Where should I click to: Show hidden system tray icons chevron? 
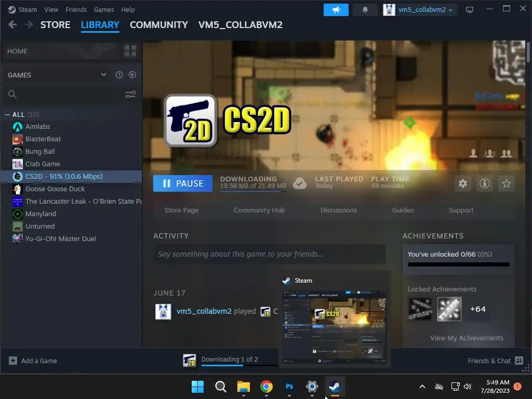(422, 387)
